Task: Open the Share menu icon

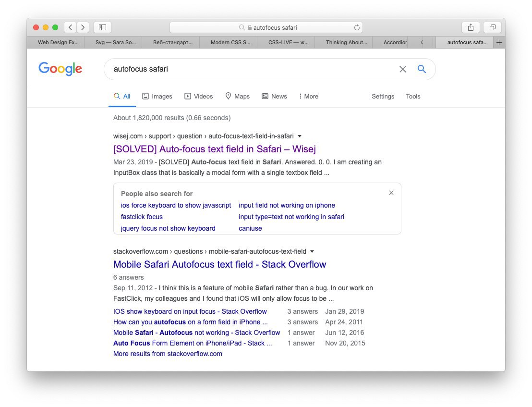Action: (x=471, y=27)
